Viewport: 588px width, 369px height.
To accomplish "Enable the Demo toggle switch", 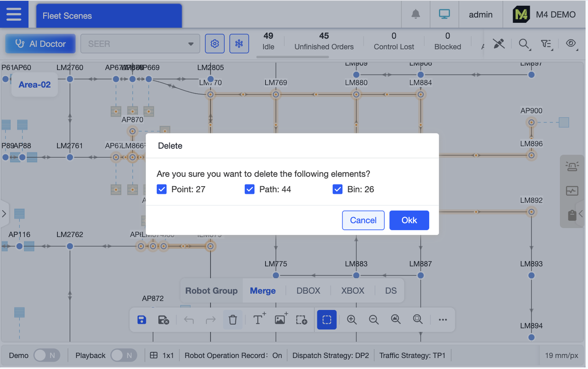I will 46,355.
